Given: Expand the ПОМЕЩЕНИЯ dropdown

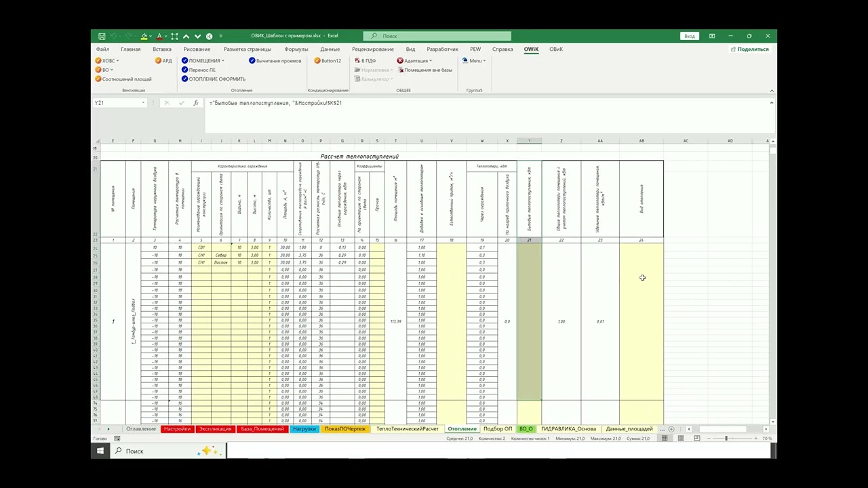Looking at the screenshot, I should click(203, 60).
